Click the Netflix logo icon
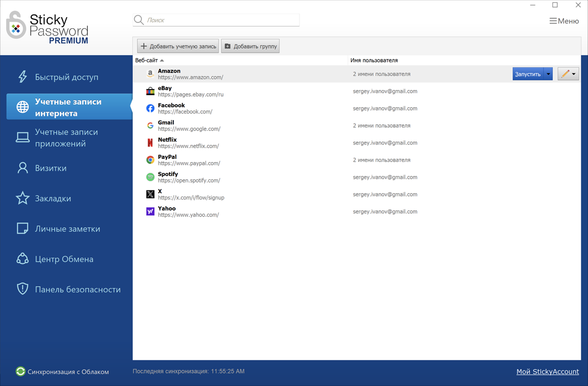Screen dimensions: 588x386 tap(150, 143)
